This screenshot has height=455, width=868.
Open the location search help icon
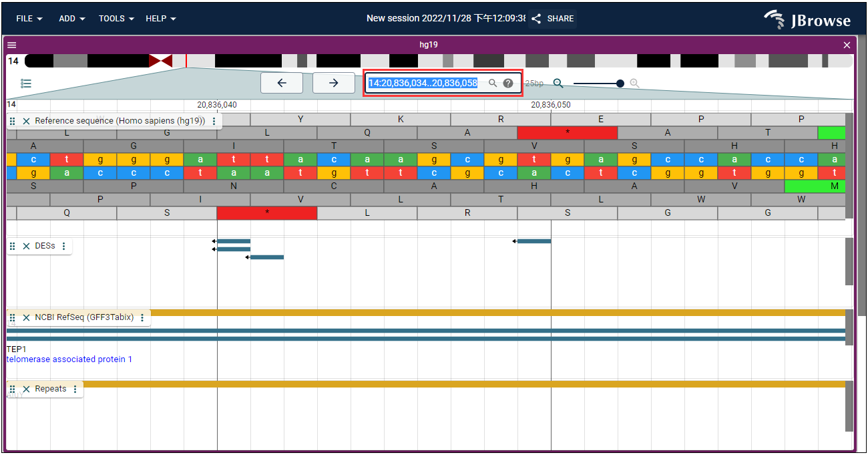point(508,84)
